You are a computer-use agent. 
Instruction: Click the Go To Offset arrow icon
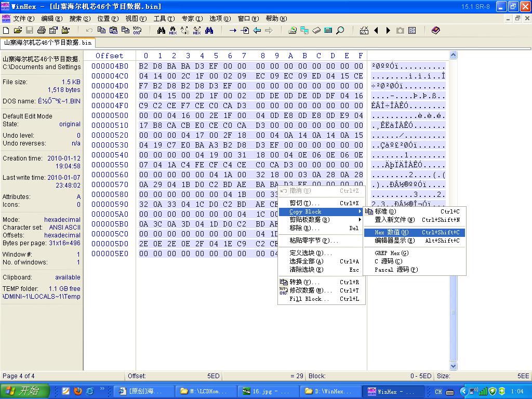tap(233, 31)
